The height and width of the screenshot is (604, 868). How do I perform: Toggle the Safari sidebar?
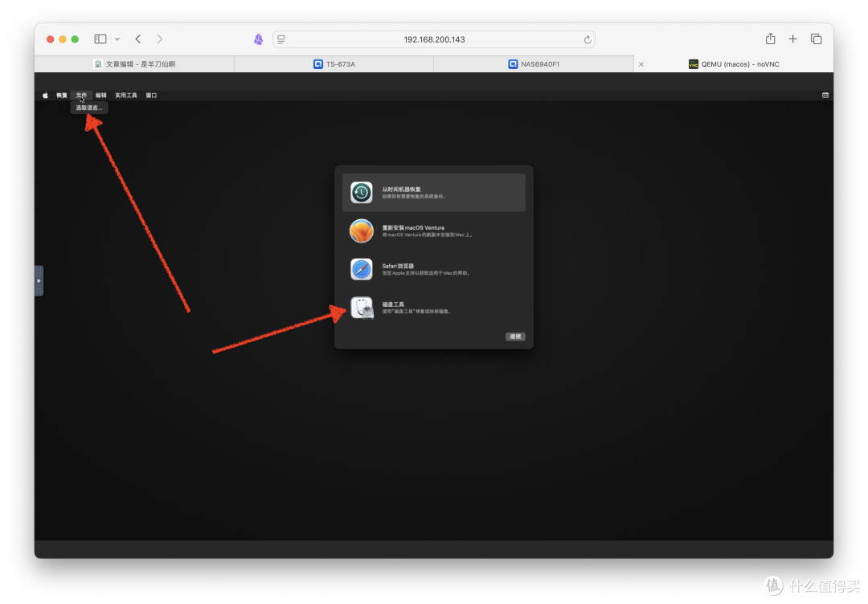click(x=100, y=39)
